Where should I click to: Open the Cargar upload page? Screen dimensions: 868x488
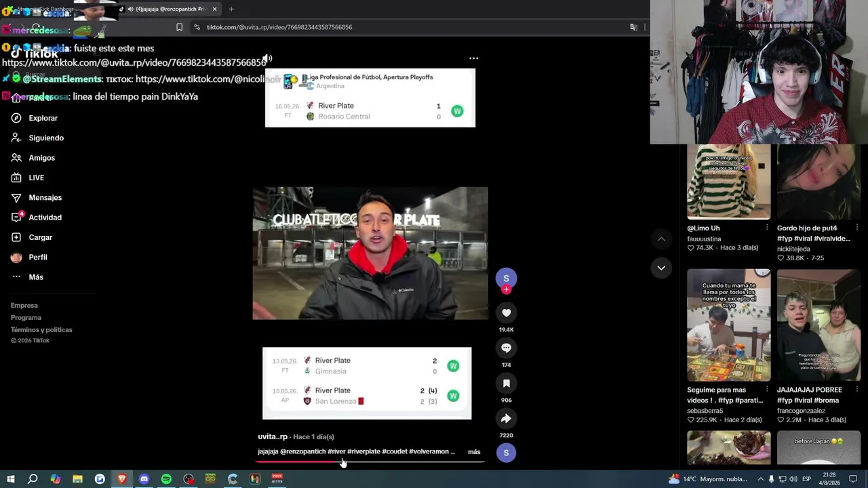[x=32, y=237]
